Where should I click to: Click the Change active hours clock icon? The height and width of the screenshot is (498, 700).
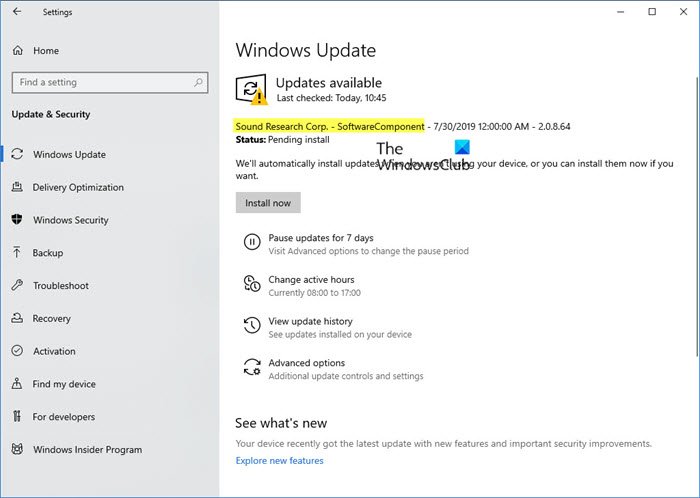[x=252, y=283]
